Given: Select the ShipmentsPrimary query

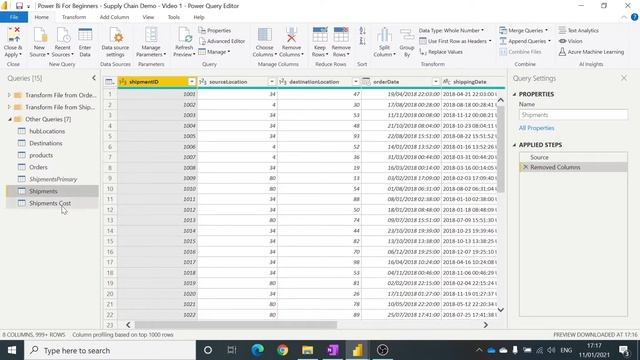Looking at the screenshot, I should click(x=52, y=179).
